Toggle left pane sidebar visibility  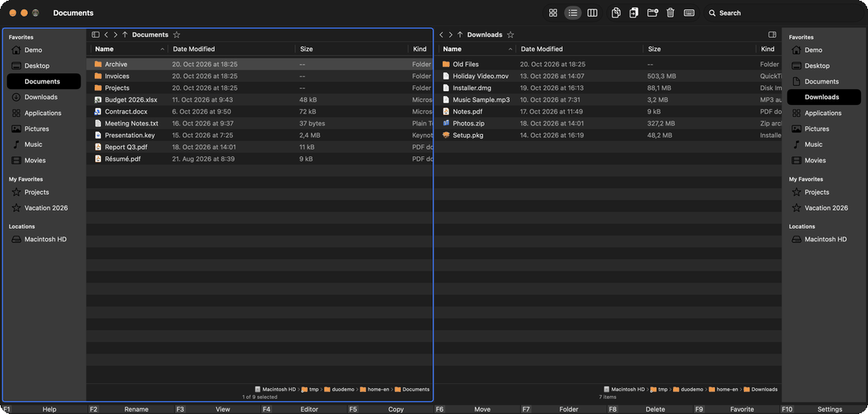[95, 35]
